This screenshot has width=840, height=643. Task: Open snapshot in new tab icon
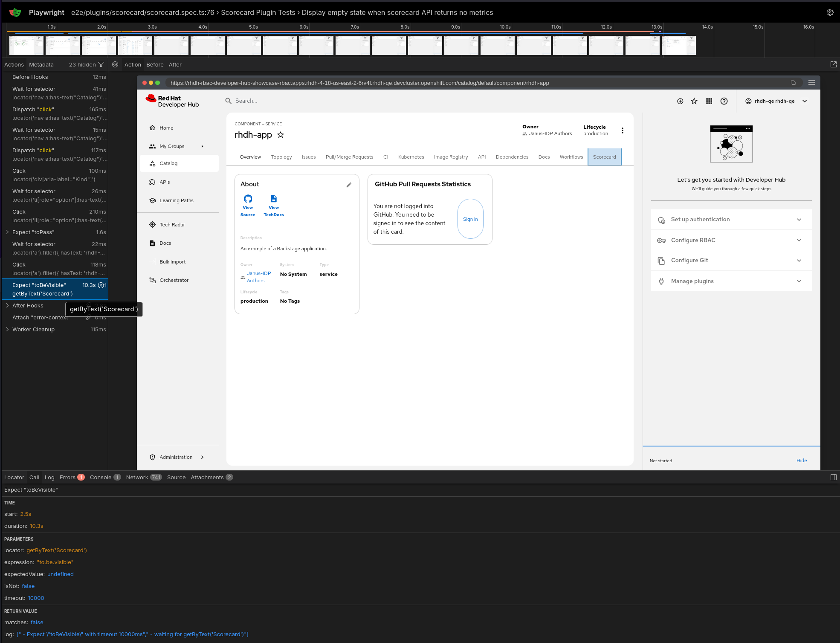833,64
